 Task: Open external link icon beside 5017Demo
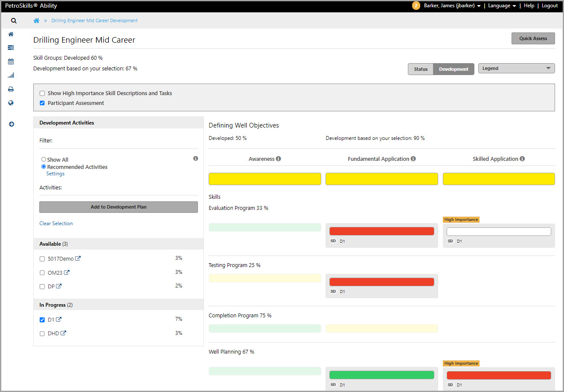pos(78,258)
